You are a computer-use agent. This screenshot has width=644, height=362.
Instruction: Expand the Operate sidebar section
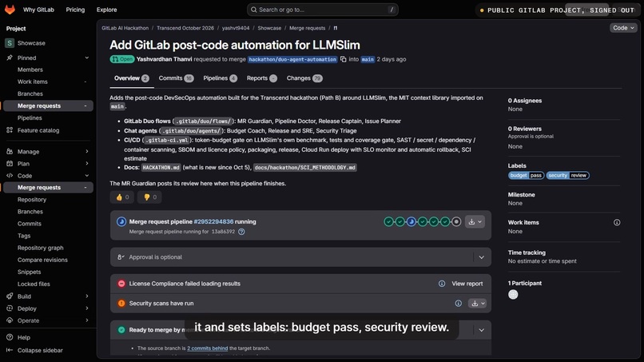[86, 320]
